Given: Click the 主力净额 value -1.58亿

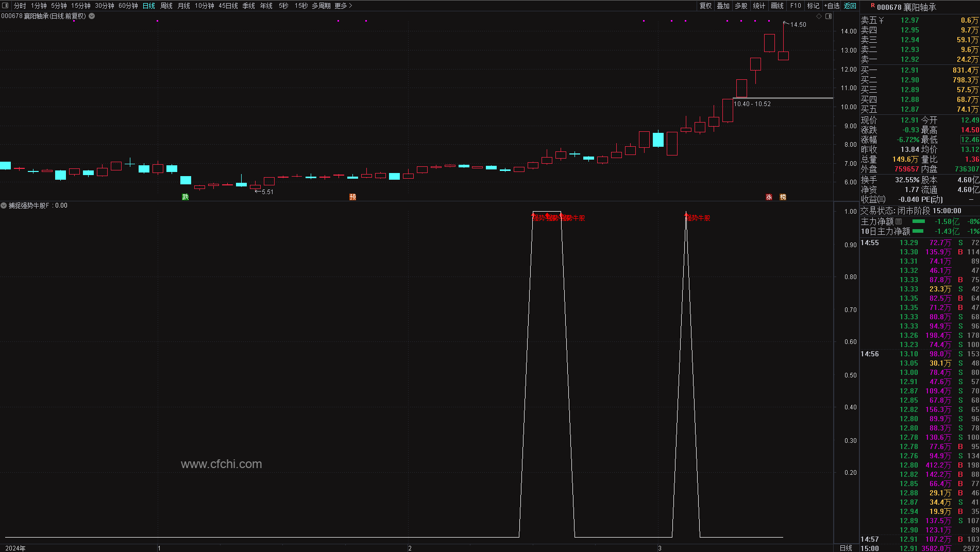Looking at the screenshot, I should 947,221.
